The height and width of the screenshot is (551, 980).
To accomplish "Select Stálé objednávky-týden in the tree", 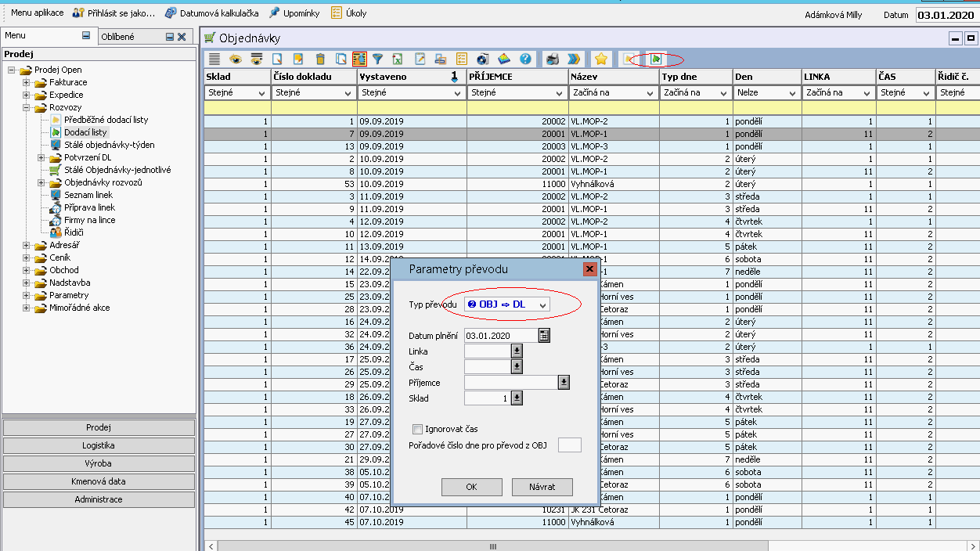I will click(109, 145).
